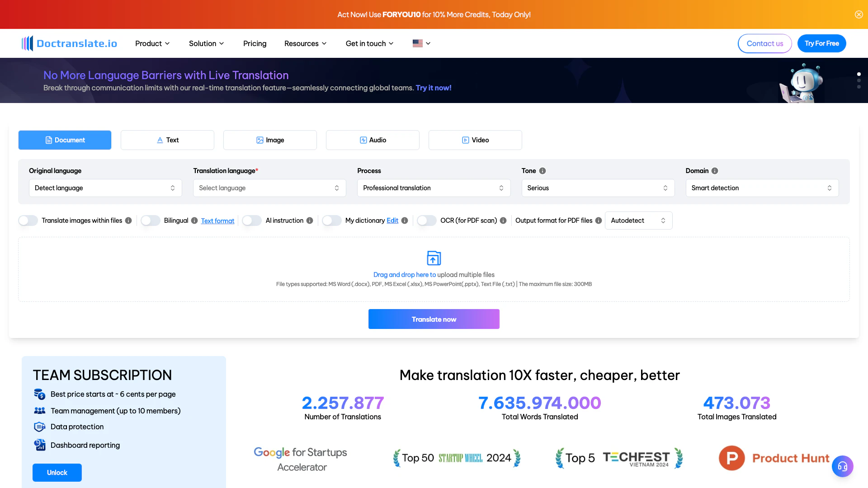Click the Doctranslate.io logo

pyautogui.click(x=69, y=43)
